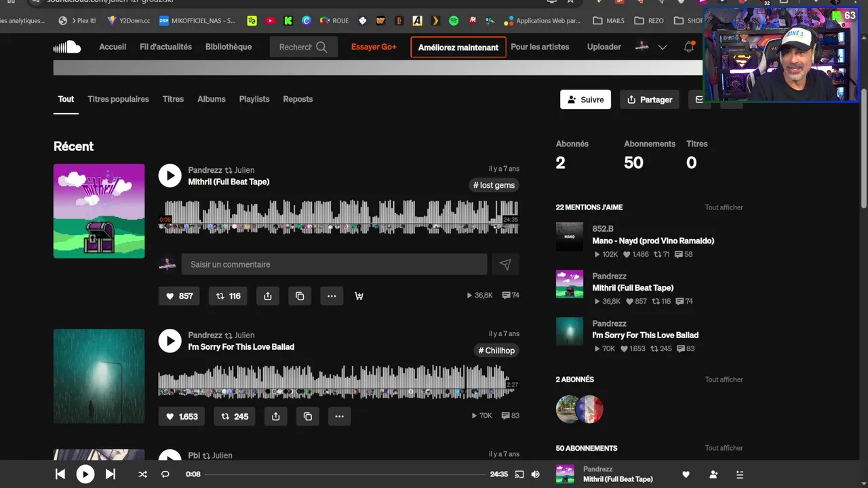Open Fil d'actualités in nav

(x=165, y=47)
